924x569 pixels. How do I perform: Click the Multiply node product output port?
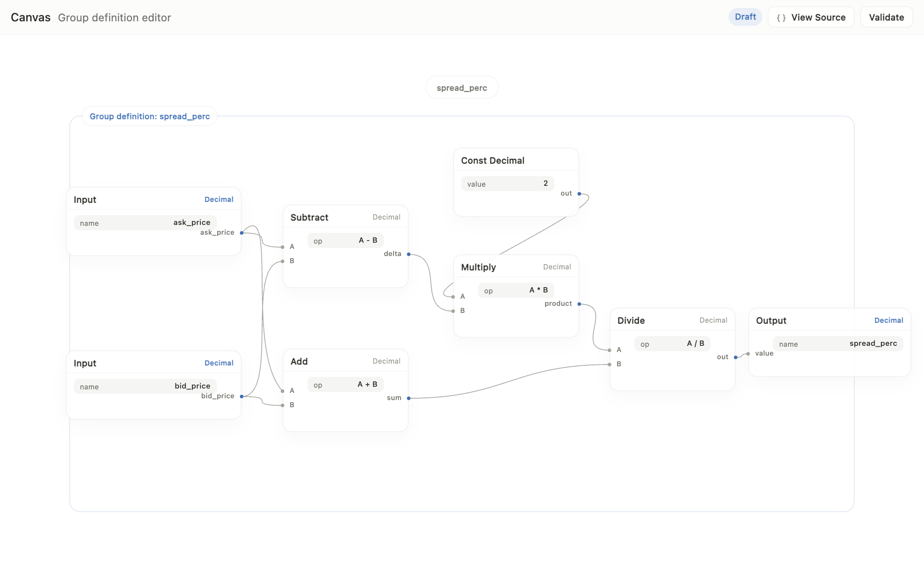point(579,304)
